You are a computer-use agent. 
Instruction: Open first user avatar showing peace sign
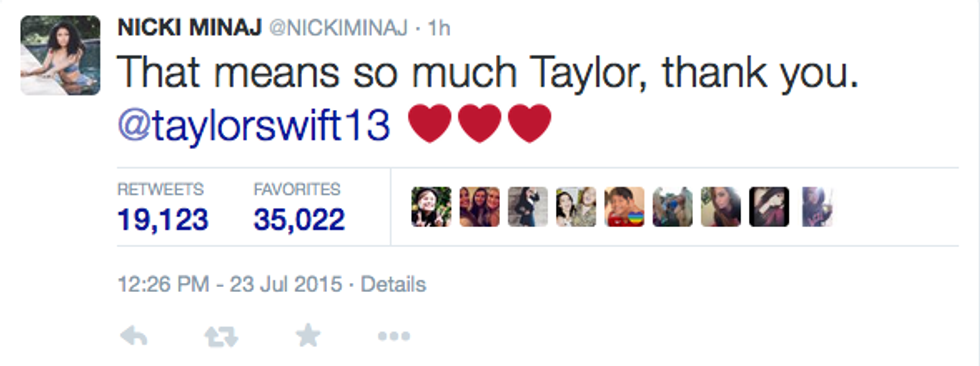(x=431, y=207)
